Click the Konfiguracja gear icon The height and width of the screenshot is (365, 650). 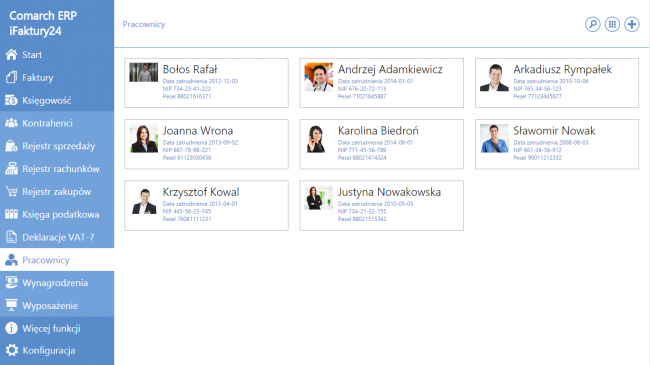click(12, 350)
